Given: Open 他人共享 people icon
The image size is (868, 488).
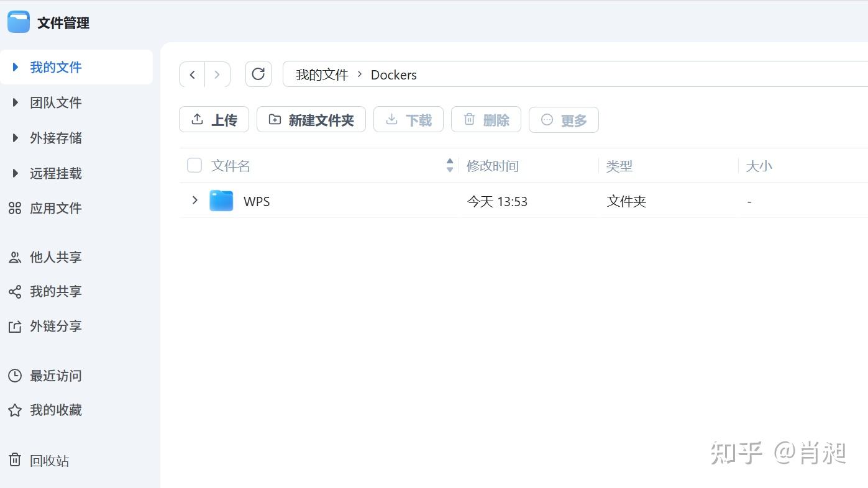Looking at the screenshot, I should point(15,257).
